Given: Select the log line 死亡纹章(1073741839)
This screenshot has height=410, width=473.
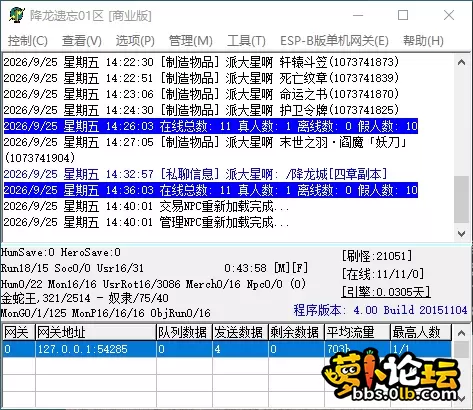Looking at the screenshot, I should click(x=201, y=78).
